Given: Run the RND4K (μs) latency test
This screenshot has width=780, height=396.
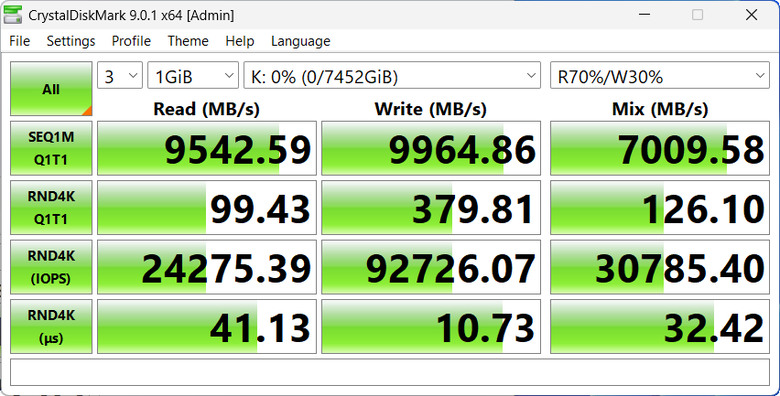Looking at the screenshot, I should 51,326.
